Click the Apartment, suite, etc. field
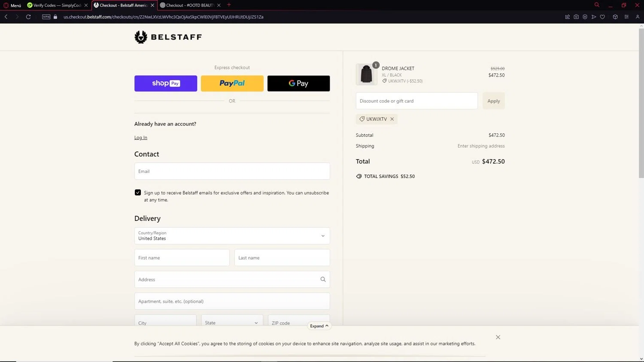The image size is (644, 362). [x=232, y=301]
